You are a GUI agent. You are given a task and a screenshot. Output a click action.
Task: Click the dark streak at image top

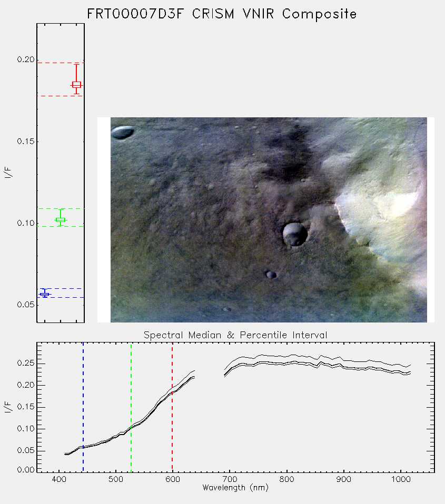click(x=288, y=154)
